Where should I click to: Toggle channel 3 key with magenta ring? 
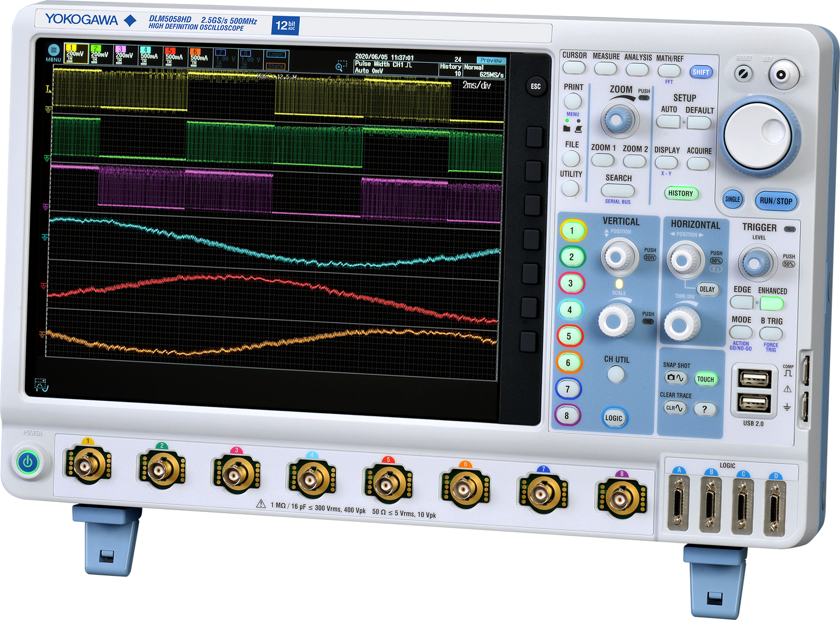point(571,284)
